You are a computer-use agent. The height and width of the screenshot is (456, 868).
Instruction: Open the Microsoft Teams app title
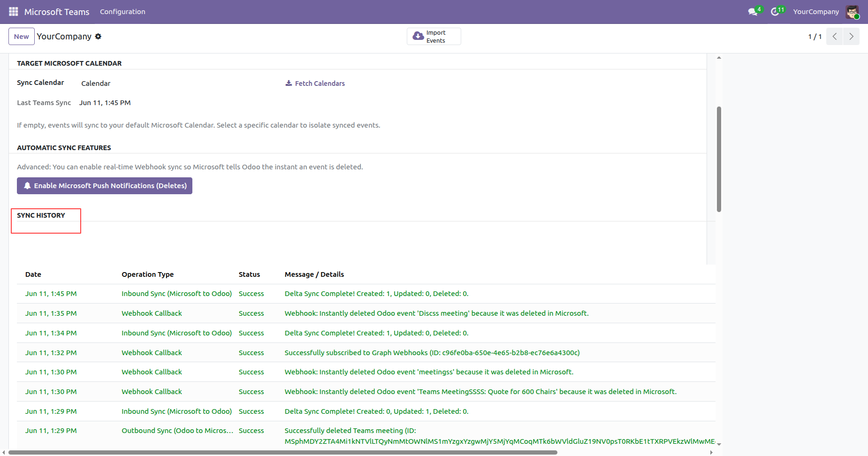[x=57, y=12]
